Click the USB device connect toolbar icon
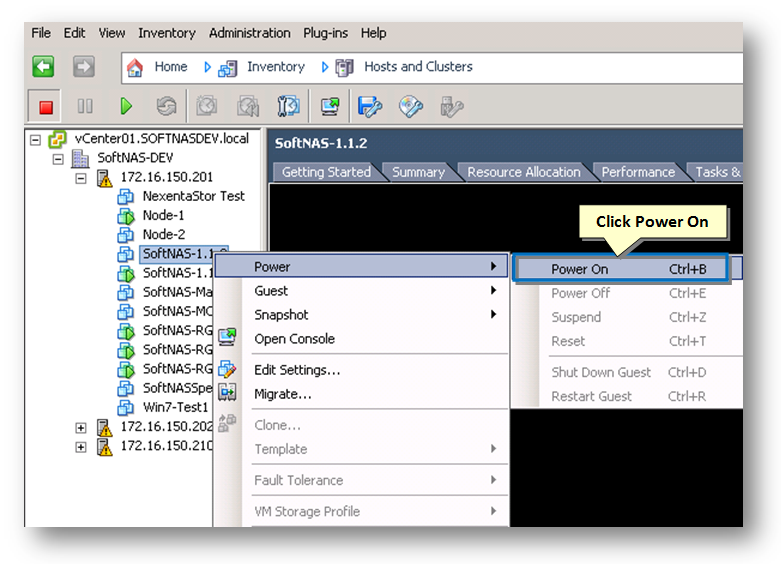Screen dimensions: 781x564 pos(452,106)
